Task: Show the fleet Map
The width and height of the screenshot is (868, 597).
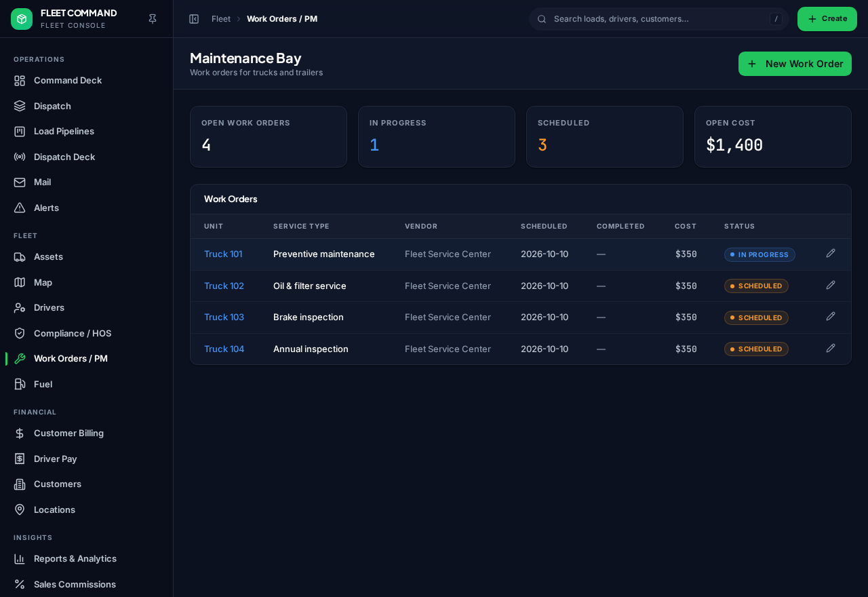Action: [x=86, y=282]
